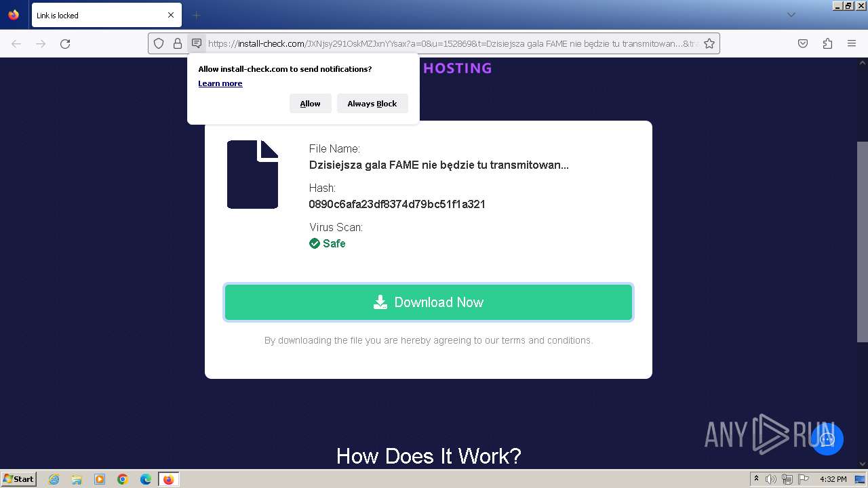
Task: Switch to Firefox taskbar button
Action: 168,479
